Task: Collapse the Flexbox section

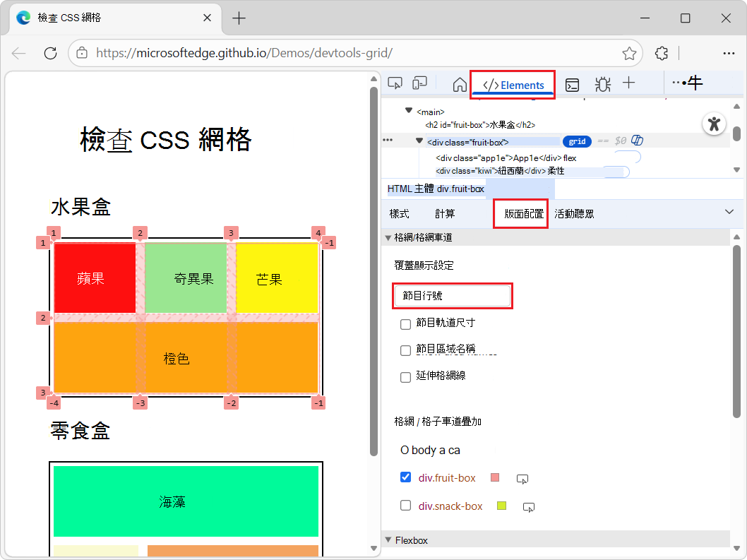Action: (x=388, y=540)
